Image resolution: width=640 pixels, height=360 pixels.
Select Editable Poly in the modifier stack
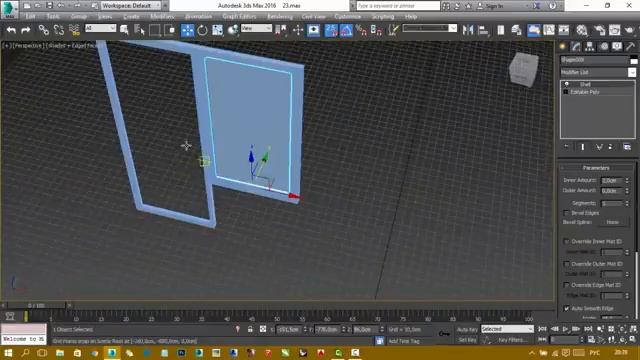click(x=585, y=92)
